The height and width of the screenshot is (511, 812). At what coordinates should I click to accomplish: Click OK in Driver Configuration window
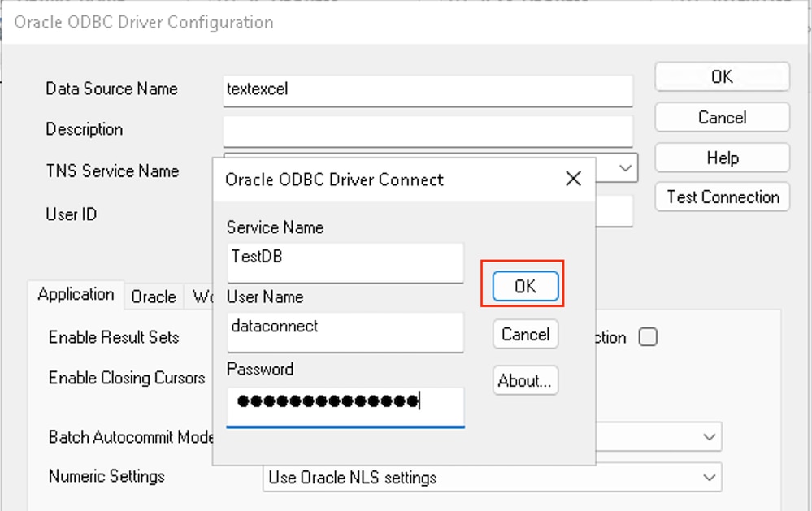[x=722, y=76]
